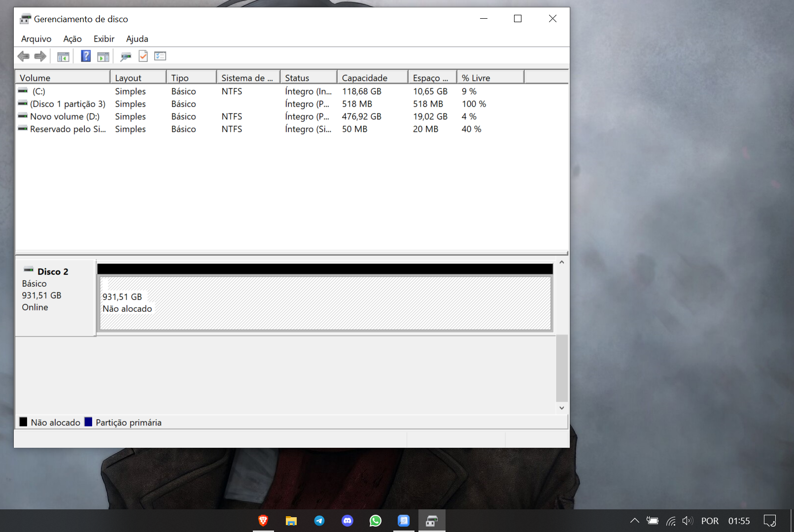This screenshot has width=794, height=532.
Task: Open the 01:55 clock in taskbar
Action: (x=739, y=521)
